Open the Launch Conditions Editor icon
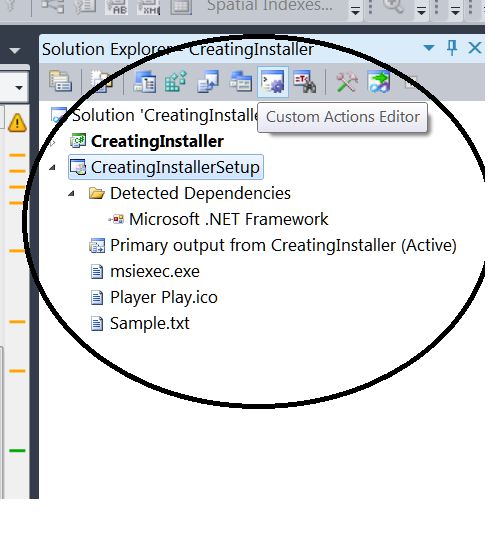This screenshot has height=555, width=500. [305, 82]
